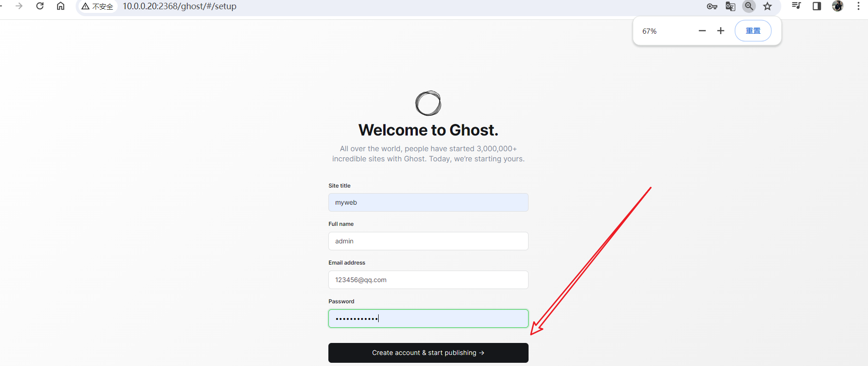Open the translate page icon
This screenshot has width=868, height=366.
(731, 6)
